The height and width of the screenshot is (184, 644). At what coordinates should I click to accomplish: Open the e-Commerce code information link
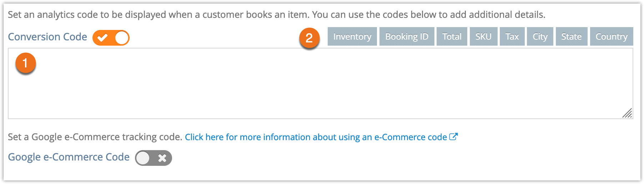(316, 137)
